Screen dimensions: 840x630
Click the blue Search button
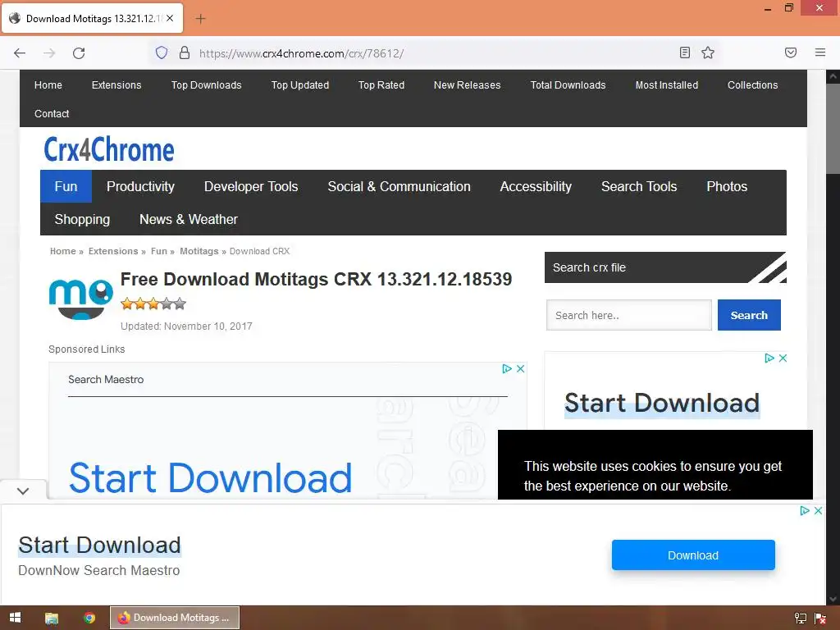point(749,315)
